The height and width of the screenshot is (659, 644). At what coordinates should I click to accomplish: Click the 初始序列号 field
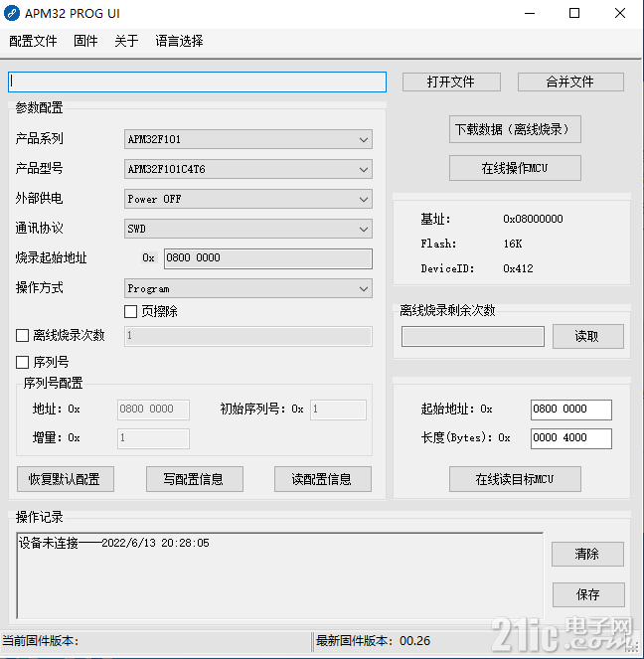[x=338, y=410]
